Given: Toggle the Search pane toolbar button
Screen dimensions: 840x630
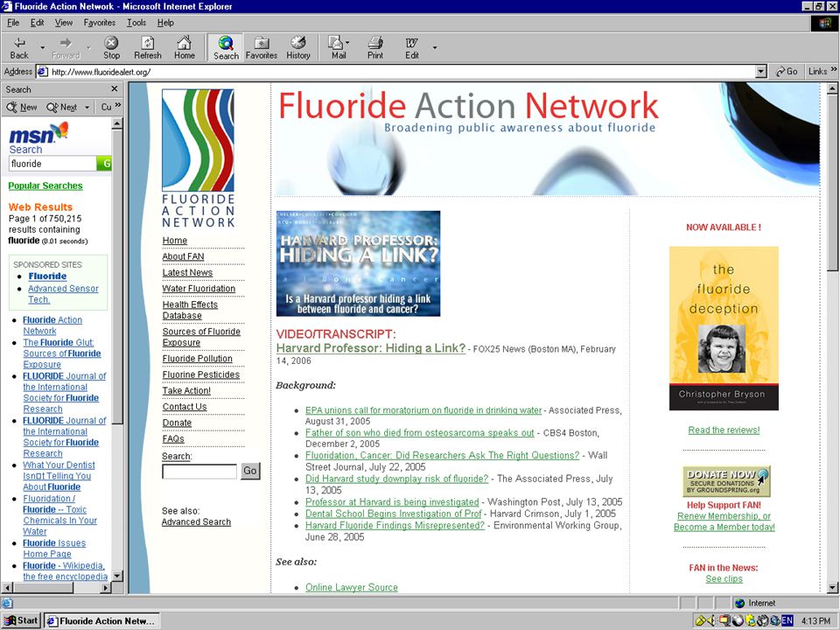Looking at the screenshot, I should coord(226,47).
